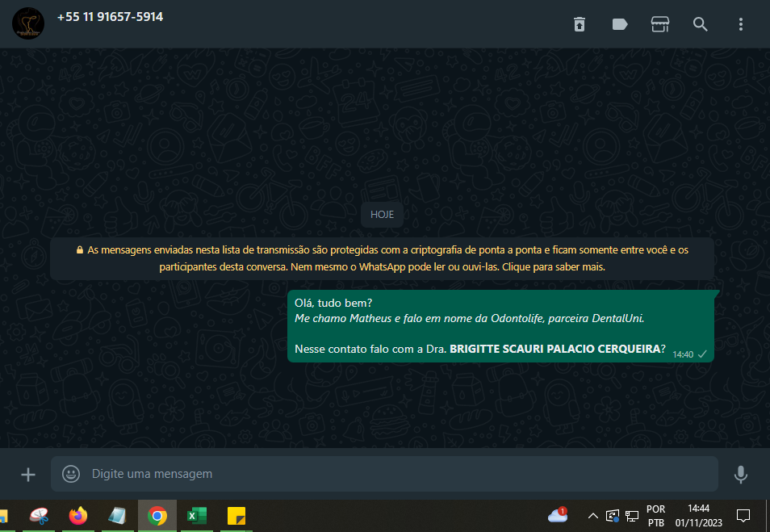Image resolution: width=770 pixels, height=532 pixels.
Task: Expand hidden system tray icons
Action: point(592,516)
